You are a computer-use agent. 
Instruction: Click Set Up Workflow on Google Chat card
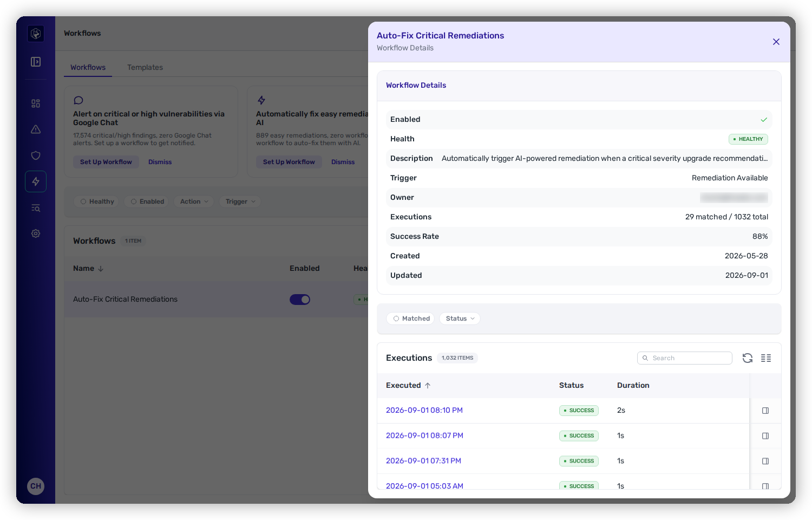106,162
